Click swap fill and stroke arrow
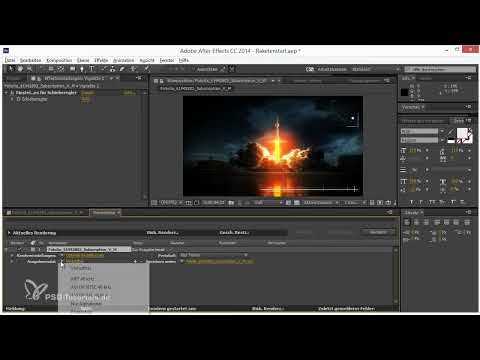Viewport: 480px width, 360px height. point(470,130)
